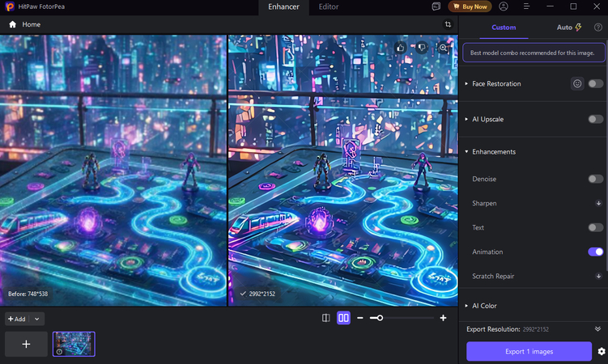Click the Buy Now button
The height and width of the screenshot is (364, 608).
coord(470,6)
